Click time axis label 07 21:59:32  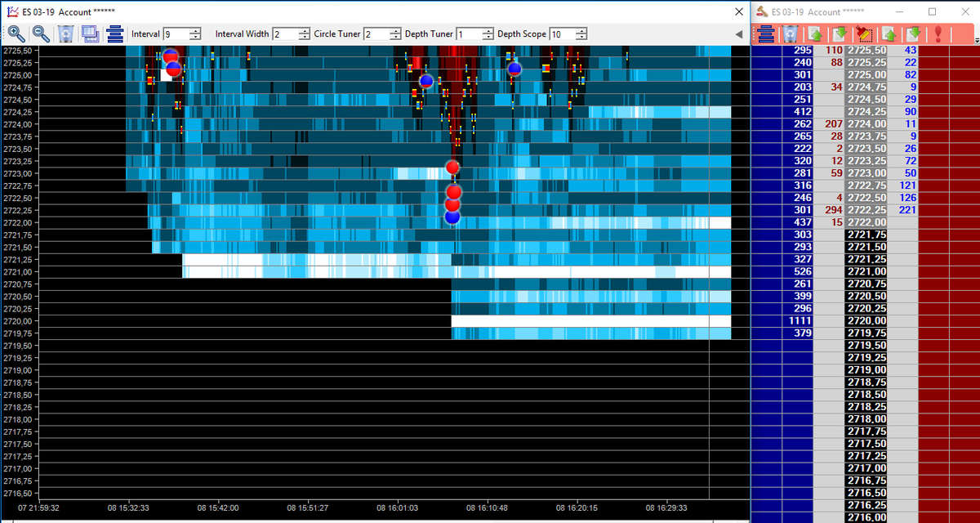pyautogui.click(x=39, y=507)
